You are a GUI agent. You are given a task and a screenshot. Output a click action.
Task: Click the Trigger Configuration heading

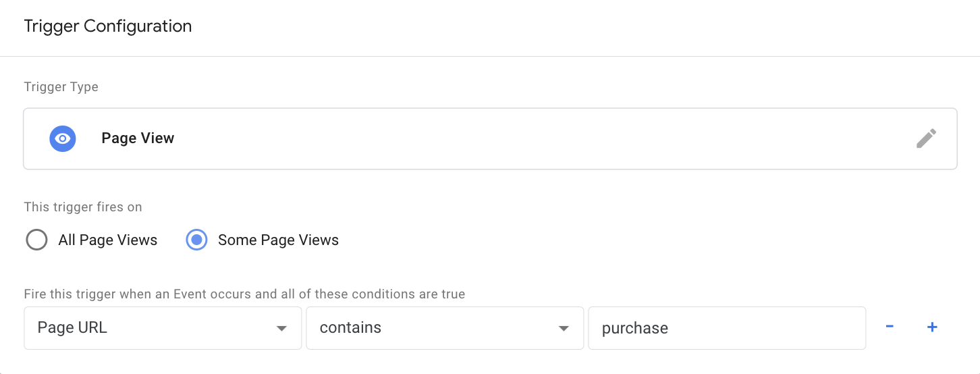click(x=108, y=26)
